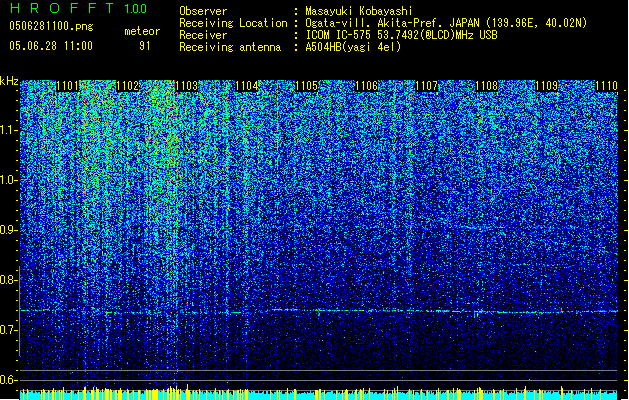Click the 1109 time marker
Viewport: 629px width, 400px height.
click(x=547, y=86)
